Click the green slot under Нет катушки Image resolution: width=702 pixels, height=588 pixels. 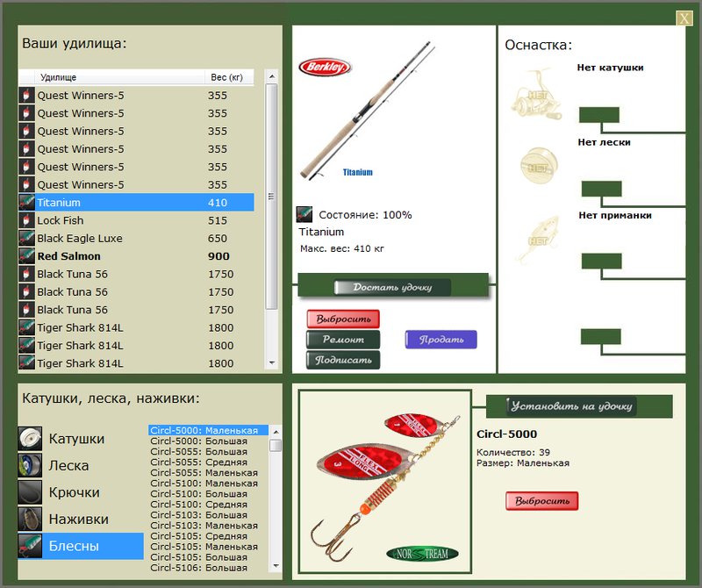click(599, 115)
